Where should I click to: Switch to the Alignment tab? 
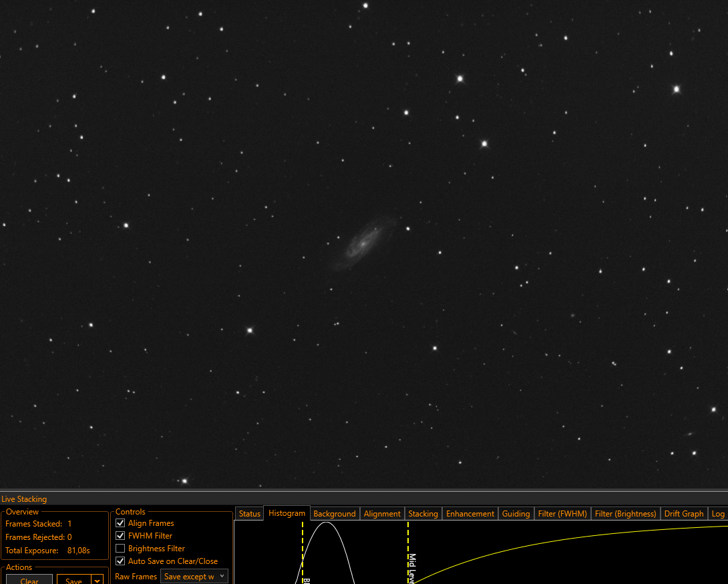click(382, 514)
